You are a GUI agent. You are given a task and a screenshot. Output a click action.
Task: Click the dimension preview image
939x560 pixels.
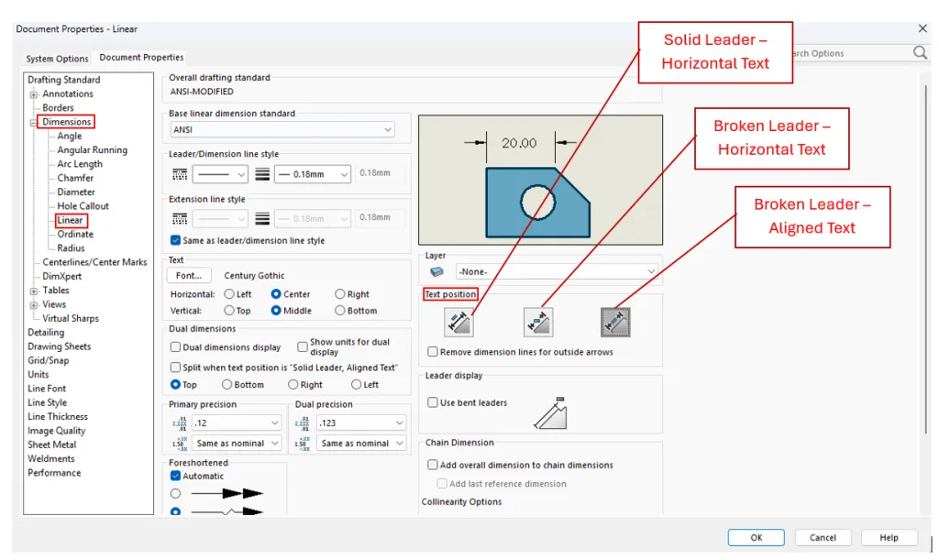(540, 180)
